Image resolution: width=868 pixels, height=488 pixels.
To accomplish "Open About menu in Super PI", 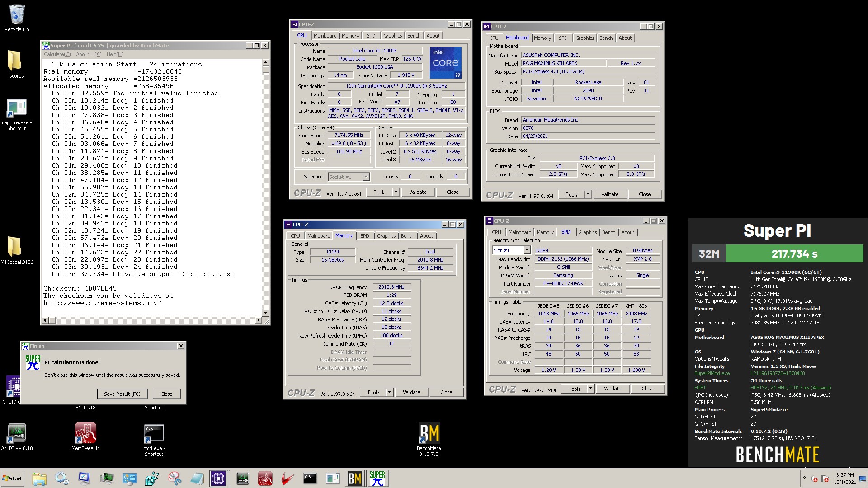I will (89, 54).
